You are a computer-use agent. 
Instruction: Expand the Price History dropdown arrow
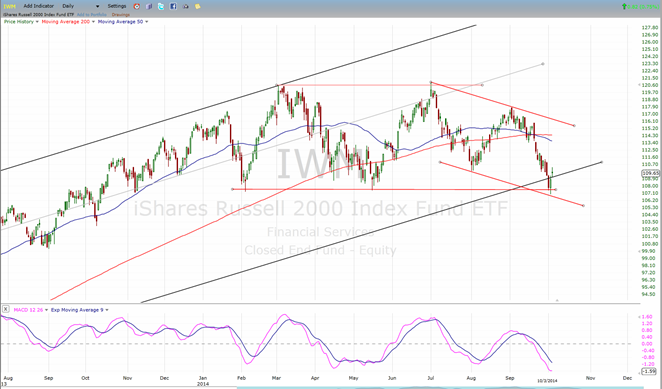click(37, 22)
